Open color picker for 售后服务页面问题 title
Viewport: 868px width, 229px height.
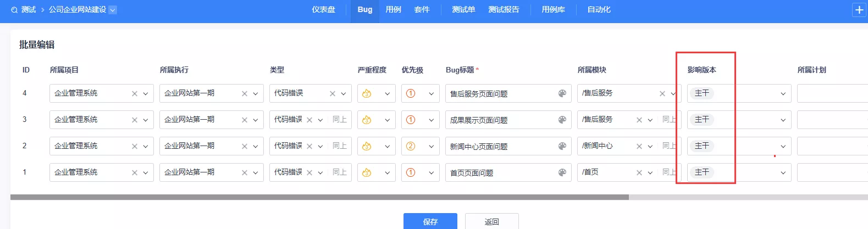[562, 93]
